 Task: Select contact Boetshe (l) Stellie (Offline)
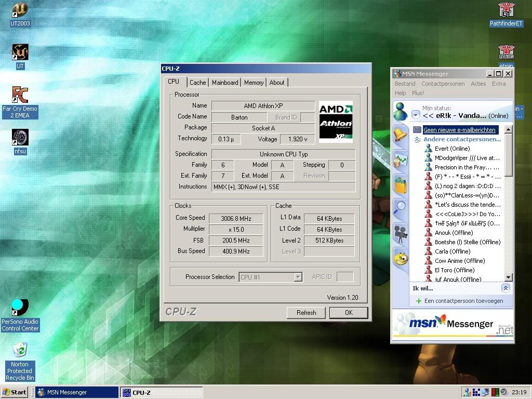[463, 242]
